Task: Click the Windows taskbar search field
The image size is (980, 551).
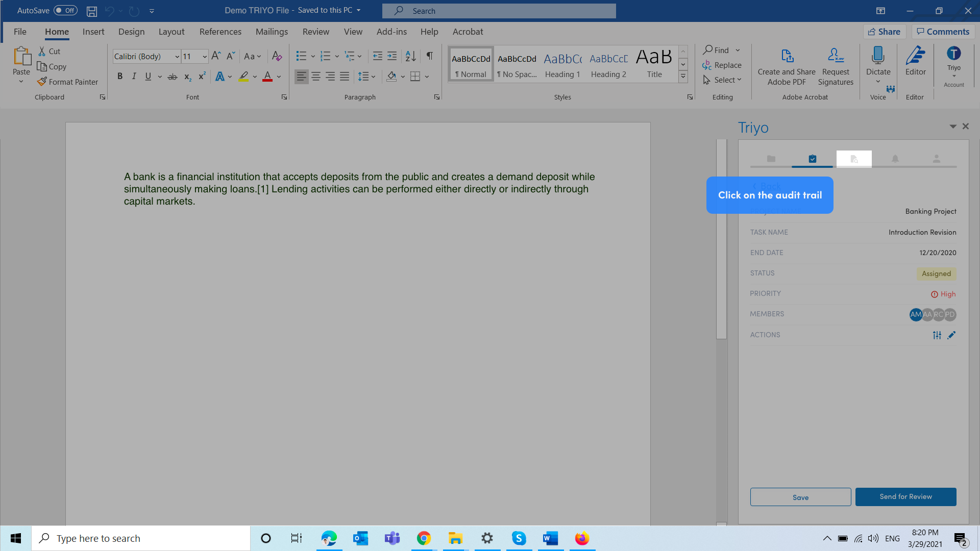Action: pyautogui.click(x=141, y=538)
